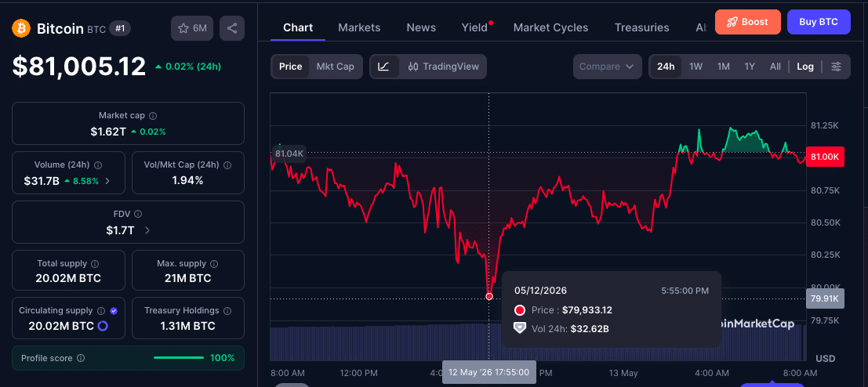Click the Volume (24h) info icon

pos(98,165)
